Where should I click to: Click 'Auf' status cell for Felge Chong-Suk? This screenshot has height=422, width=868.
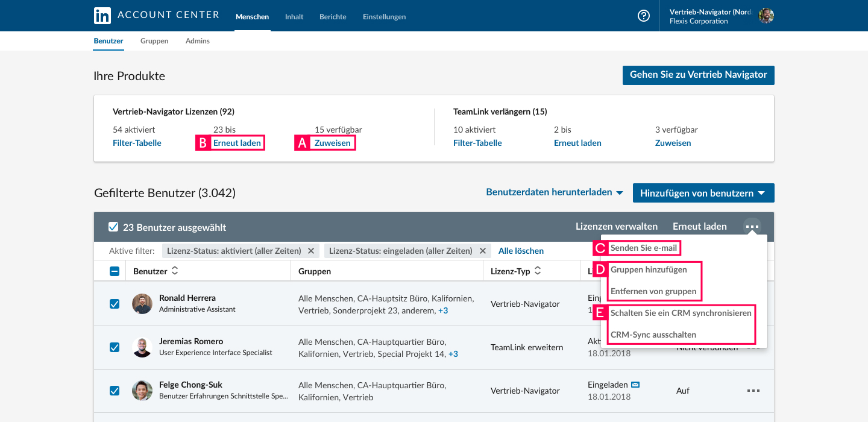coord(683,391)
